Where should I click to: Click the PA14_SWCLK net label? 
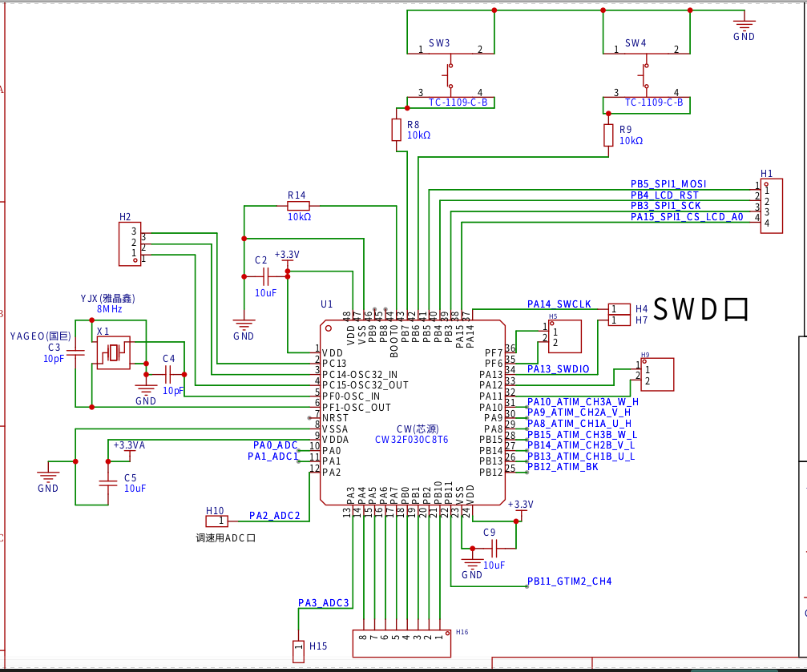tap(559, 304)
